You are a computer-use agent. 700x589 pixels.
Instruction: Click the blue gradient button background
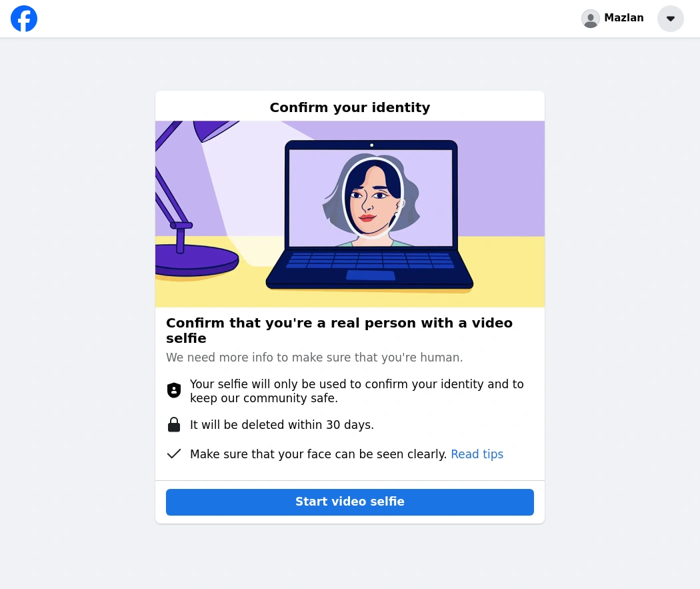pos(350,502)
